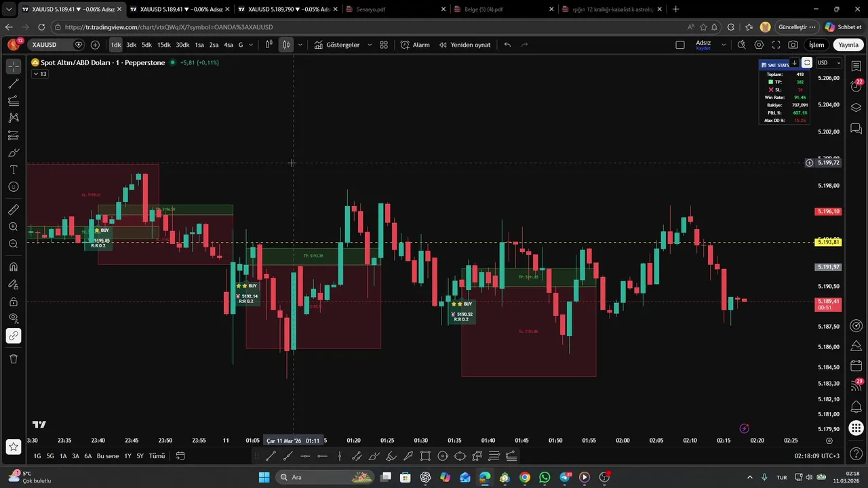Screen dimensions: 868x488
Task: Open the object tree layers icon
Action: tap(856, 108)
